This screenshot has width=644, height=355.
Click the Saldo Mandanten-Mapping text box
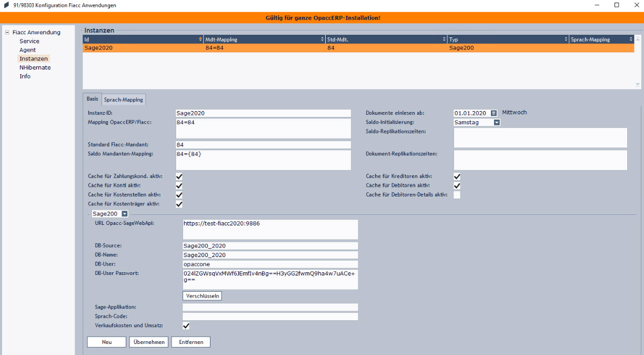(263, 160)
